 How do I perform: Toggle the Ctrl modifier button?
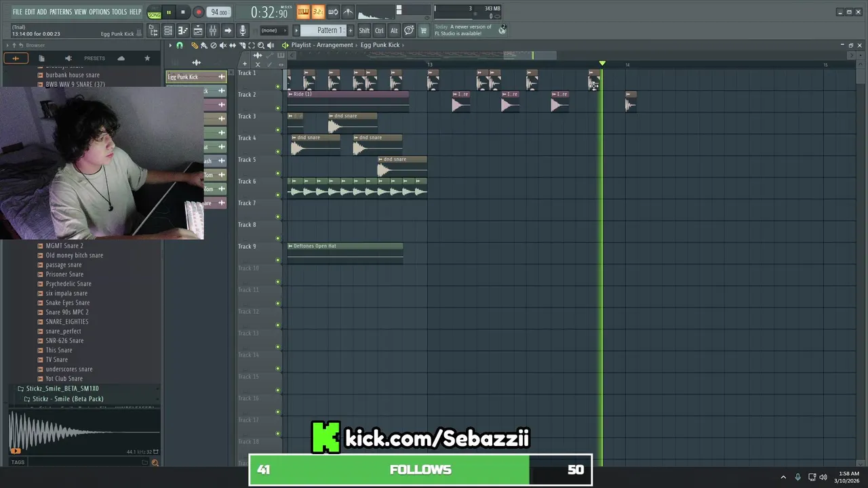[x=379, y=30]
